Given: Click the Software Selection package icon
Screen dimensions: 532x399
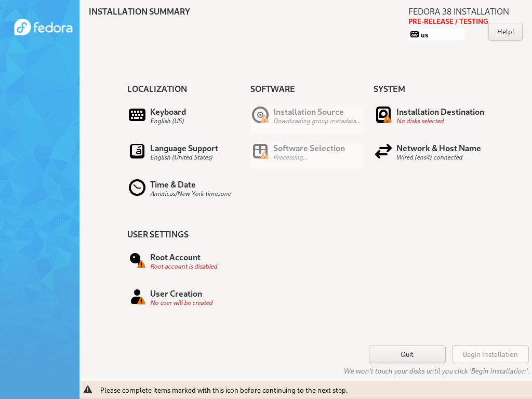Looking at the screenshot, I should [260, 151].
